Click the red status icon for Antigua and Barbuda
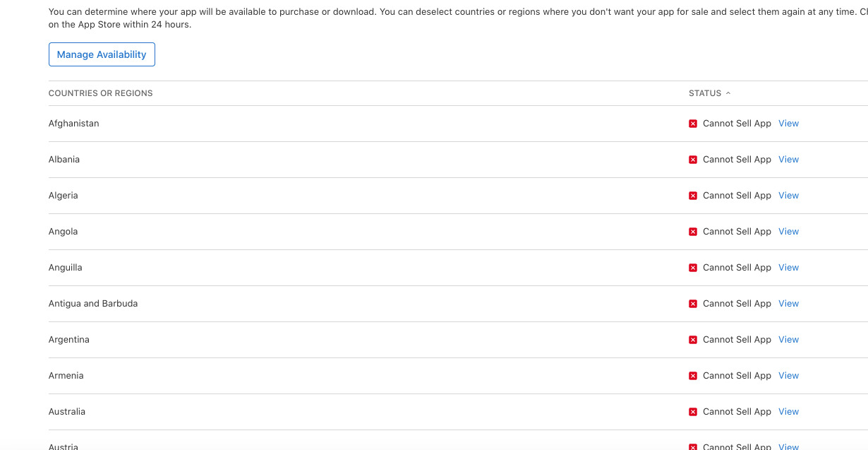This screenshot has height=450, width=868. [693, 304]
